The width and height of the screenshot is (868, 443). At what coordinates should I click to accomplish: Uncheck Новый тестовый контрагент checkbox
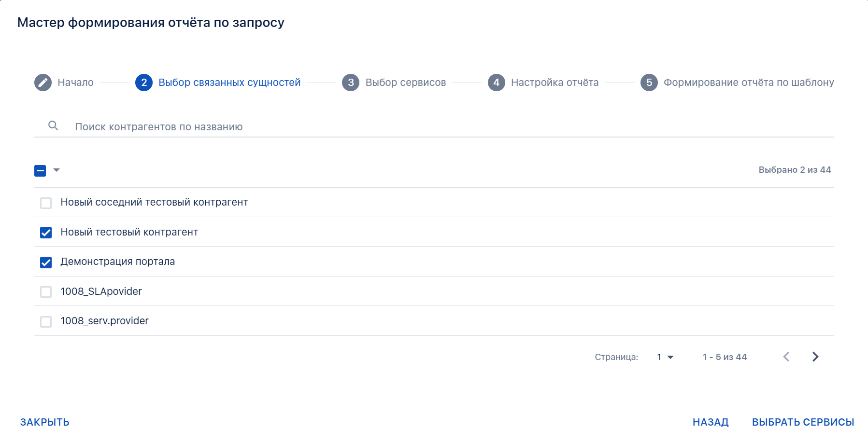coord(46,233)
